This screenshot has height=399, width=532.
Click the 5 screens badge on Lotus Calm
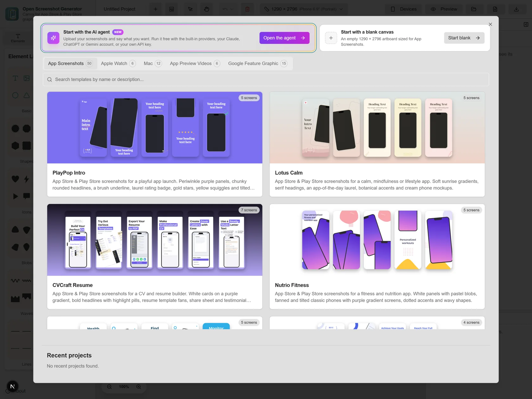471,98
